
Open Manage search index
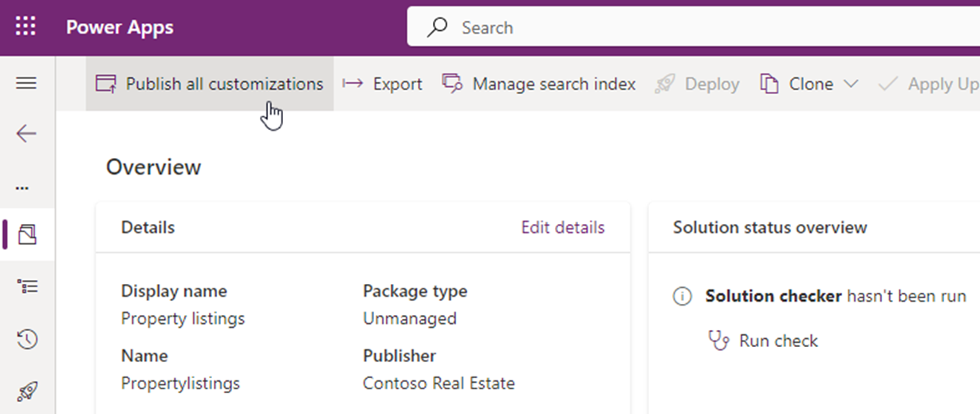coord(540,84)
